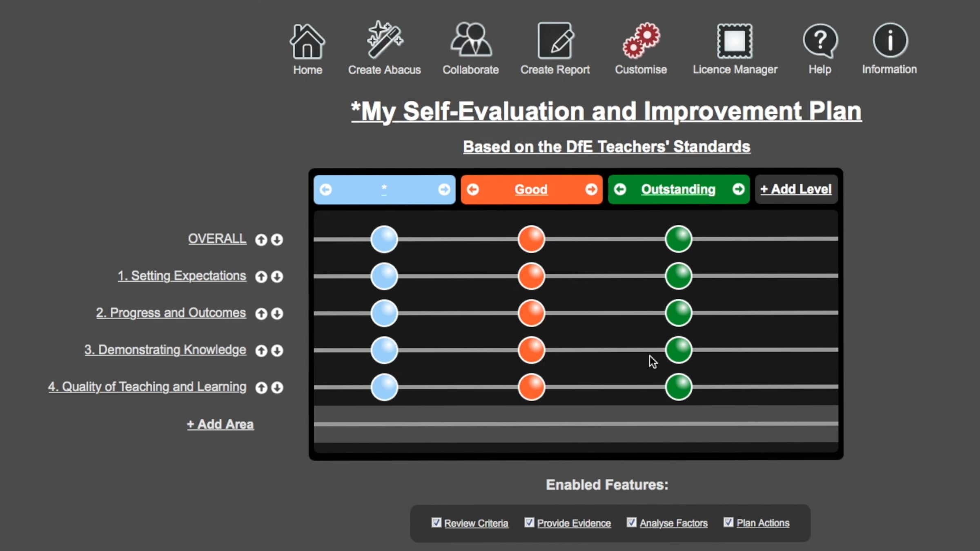The width and height of the screenshot is (980, 551).
Task: Move Setting Expectations row up
Action: coord(261,277)
